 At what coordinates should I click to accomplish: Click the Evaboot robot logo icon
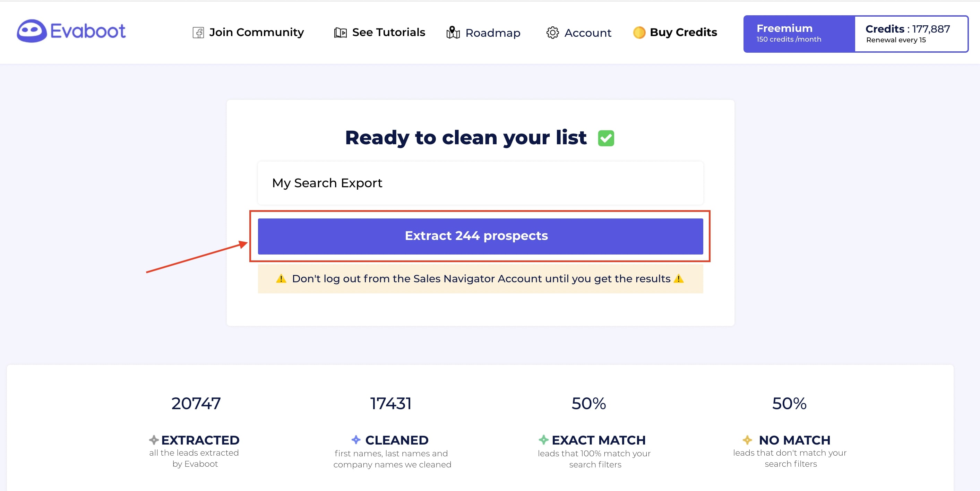tap(32, 31)
